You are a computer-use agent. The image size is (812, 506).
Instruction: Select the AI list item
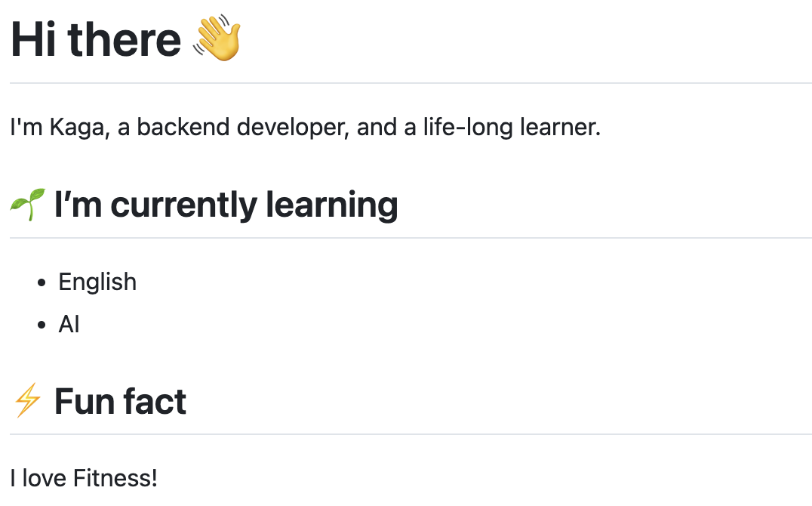(69, 325)
